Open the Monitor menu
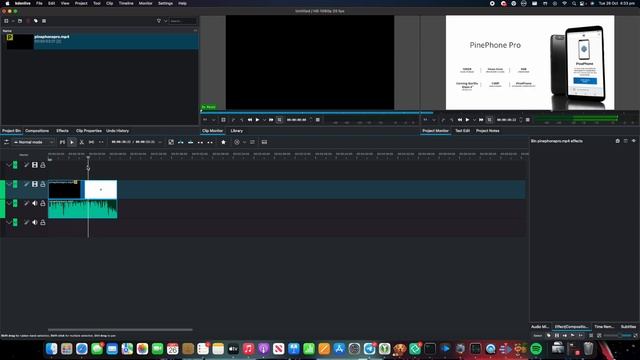 coord(145,3)
